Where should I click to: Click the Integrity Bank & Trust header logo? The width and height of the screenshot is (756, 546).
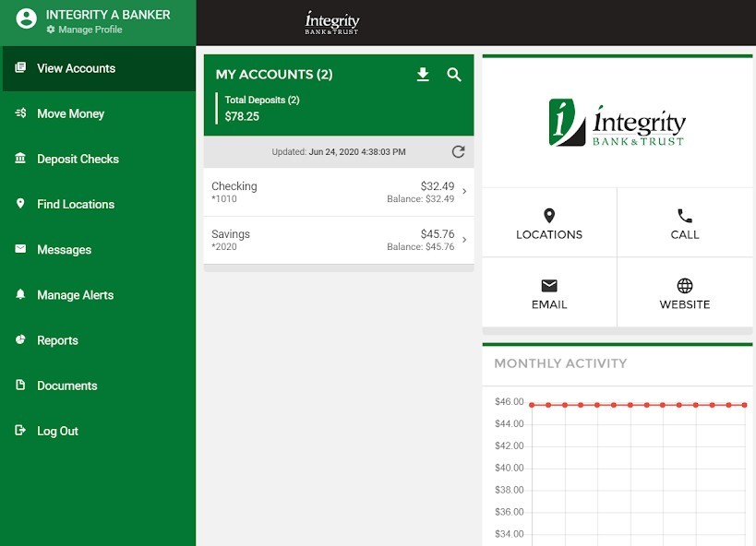tap(332, 23)
